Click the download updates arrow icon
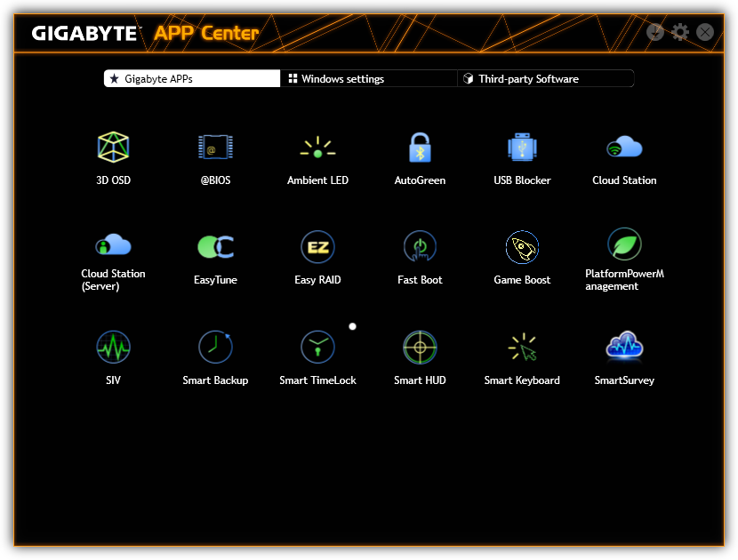The image size is (738, 560). pyautogui.click(x=654, y=32)
